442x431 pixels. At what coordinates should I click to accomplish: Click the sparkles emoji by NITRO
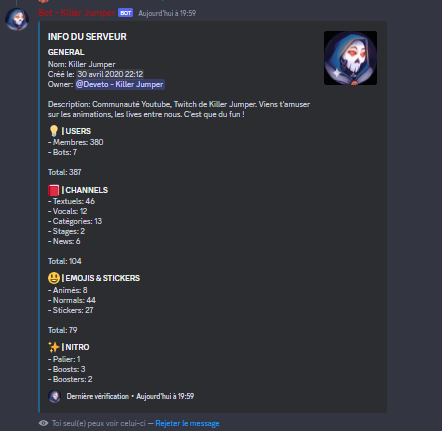point(54,347)
